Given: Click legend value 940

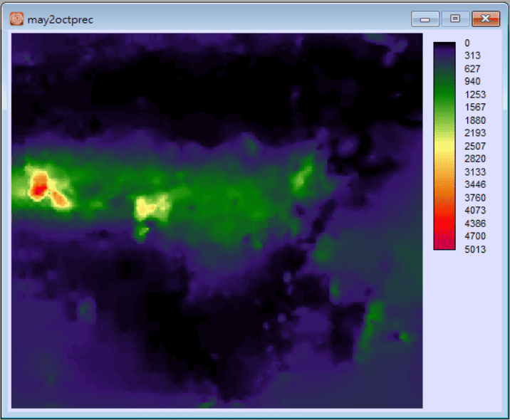Looking at the screenshot, I should [x=472, y=81].
